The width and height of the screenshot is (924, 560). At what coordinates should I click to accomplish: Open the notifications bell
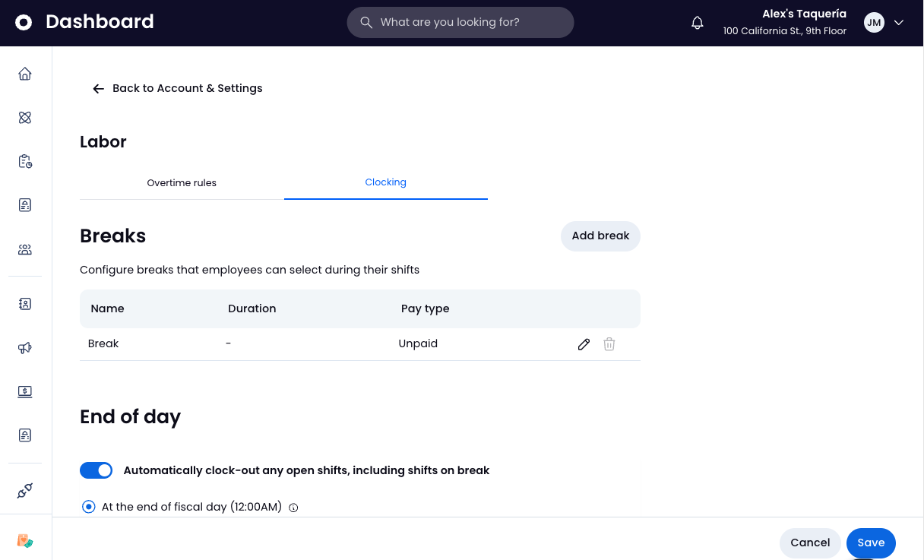pyautogui.click(x=698, y=23)
